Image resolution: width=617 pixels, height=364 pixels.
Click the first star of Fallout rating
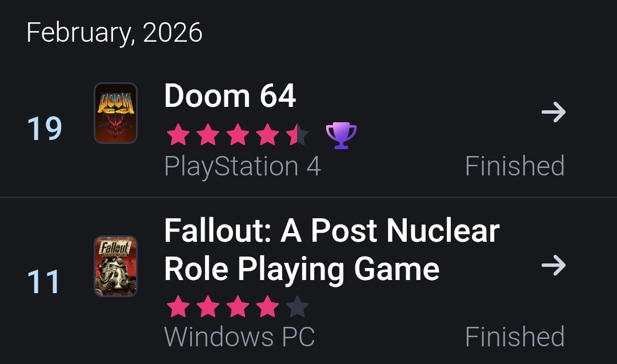[178, 307]
